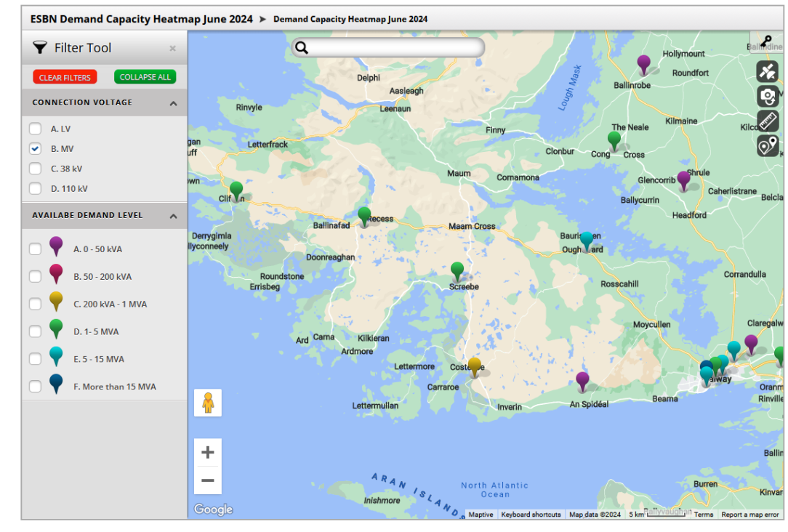
Task: Check the D. 1- 5 MVA filter
Action: (35, 331)
